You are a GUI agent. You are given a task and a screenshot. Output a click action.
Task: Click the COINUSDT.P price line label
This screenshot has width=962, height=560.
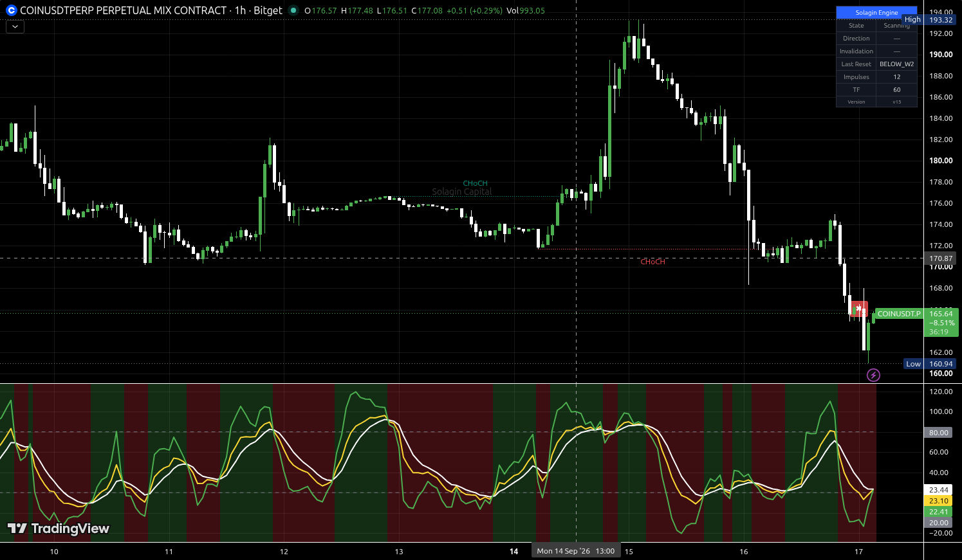(899, 314)
